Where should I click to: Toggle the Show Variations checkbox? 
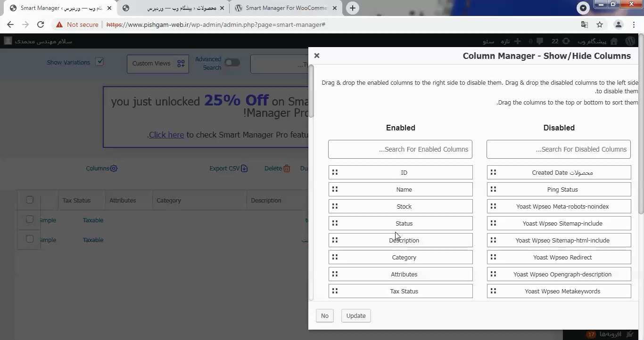point(99,62)
